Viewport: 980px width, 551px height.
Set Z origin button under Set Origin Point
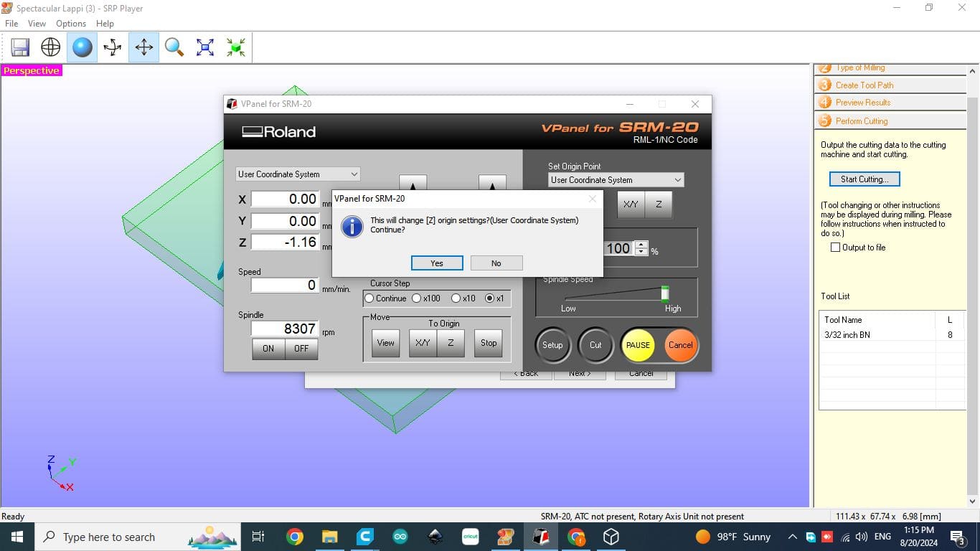(659, 204)
